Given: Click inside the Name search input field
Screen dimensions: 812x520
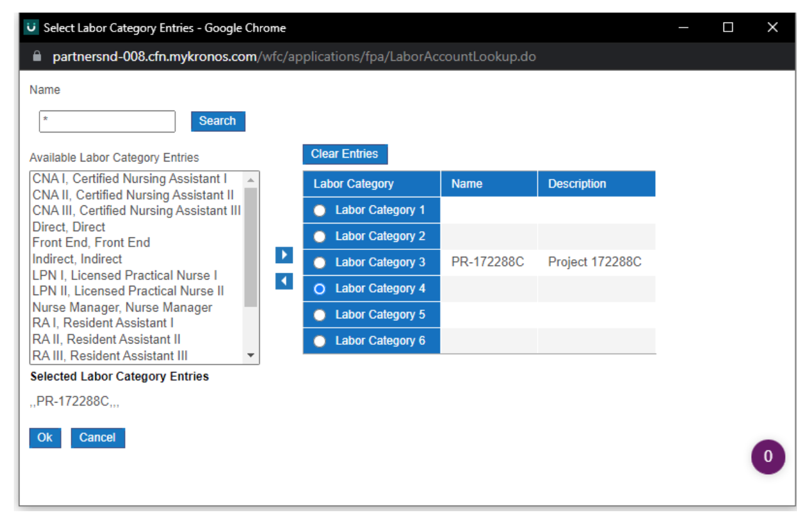Looking at the screenshot, I should click(107, 121).
